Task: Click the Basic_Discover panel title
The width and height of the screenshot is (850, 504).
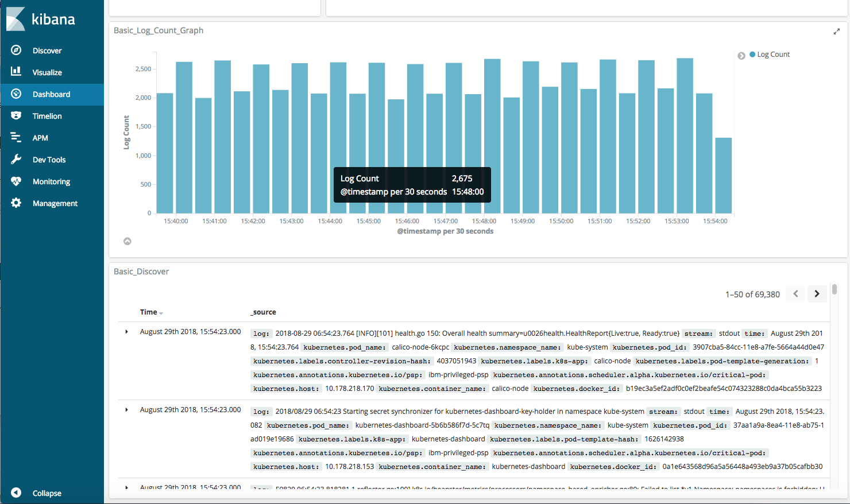Action: tap(141, 272)
